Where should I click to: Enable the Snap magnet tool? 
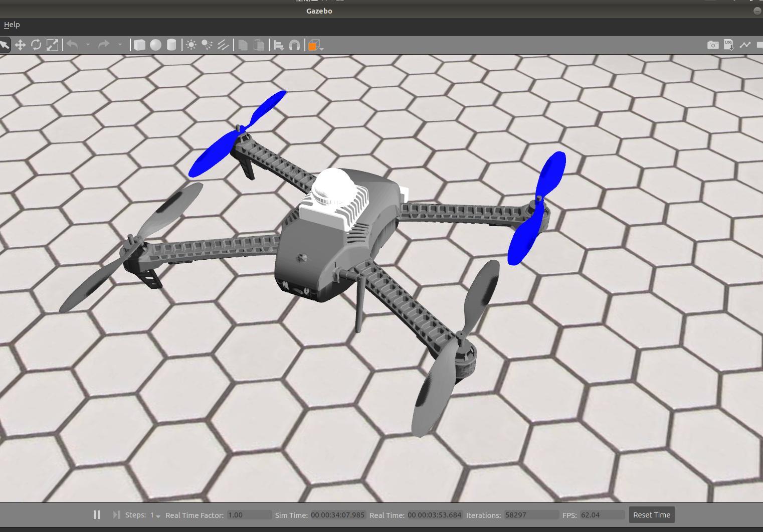(295, 45)
